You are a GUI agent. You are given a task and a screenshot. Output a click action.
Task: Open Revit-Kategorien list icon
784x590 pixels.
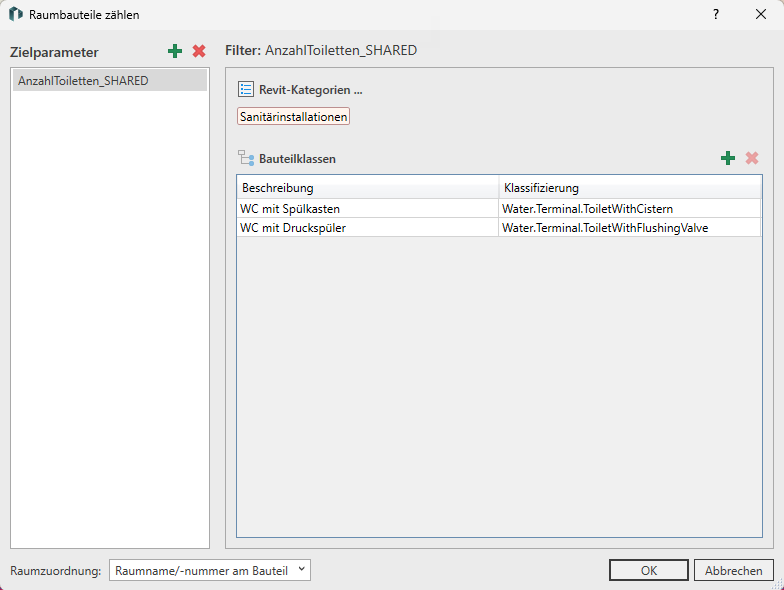246,90
